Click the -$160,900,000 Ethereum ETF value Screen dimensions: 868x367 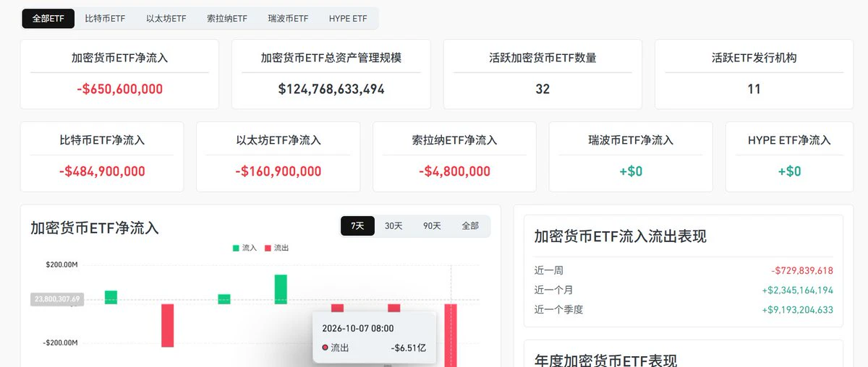click(278, 171)
